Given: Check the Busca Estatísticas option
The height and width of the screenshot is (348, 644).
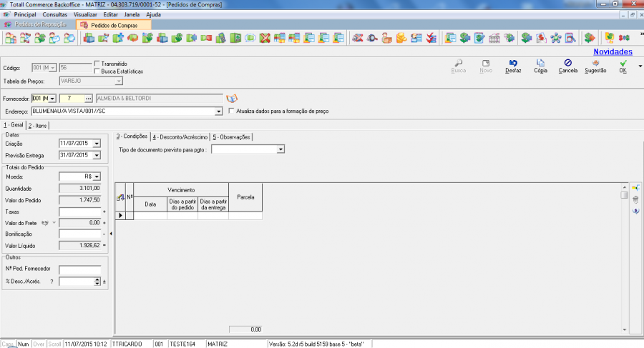Looking at the screenshot, I should pos(97,71).
